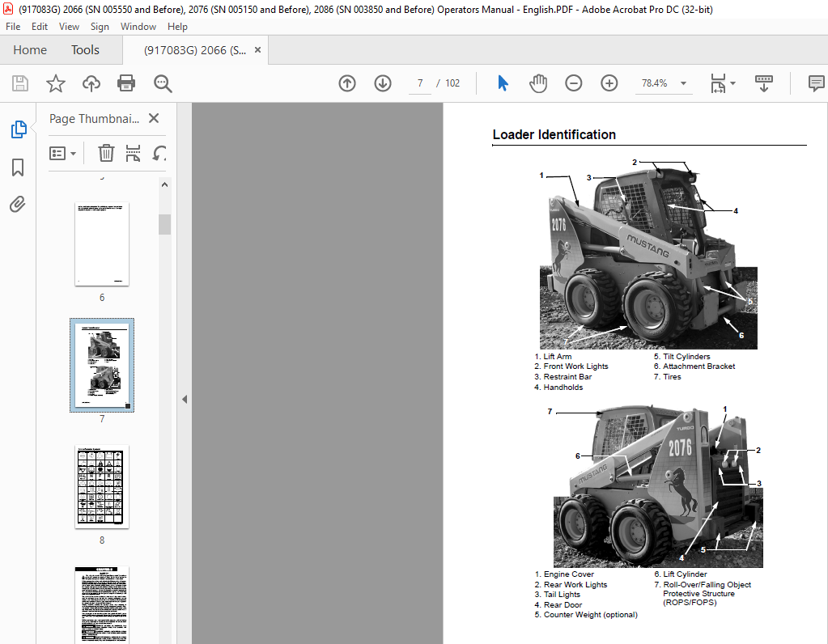Open the Window menu

click(x=138, y=27)
